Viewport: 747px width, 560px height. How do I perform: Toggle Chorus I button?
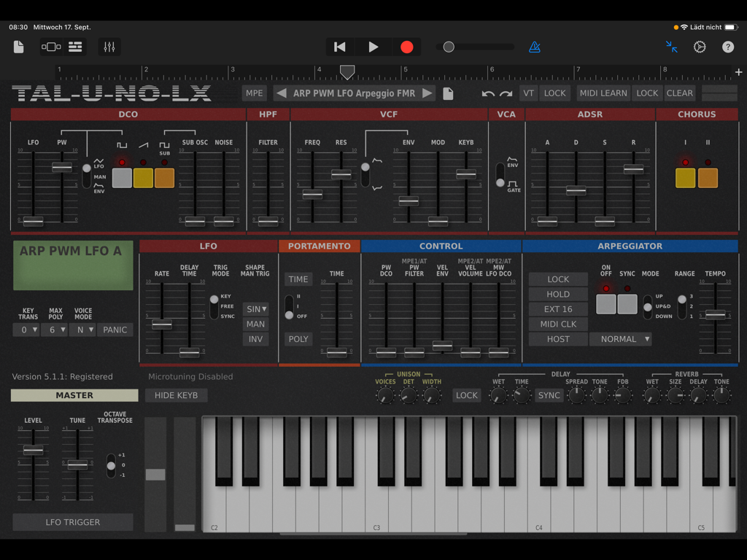coord(685,176)
